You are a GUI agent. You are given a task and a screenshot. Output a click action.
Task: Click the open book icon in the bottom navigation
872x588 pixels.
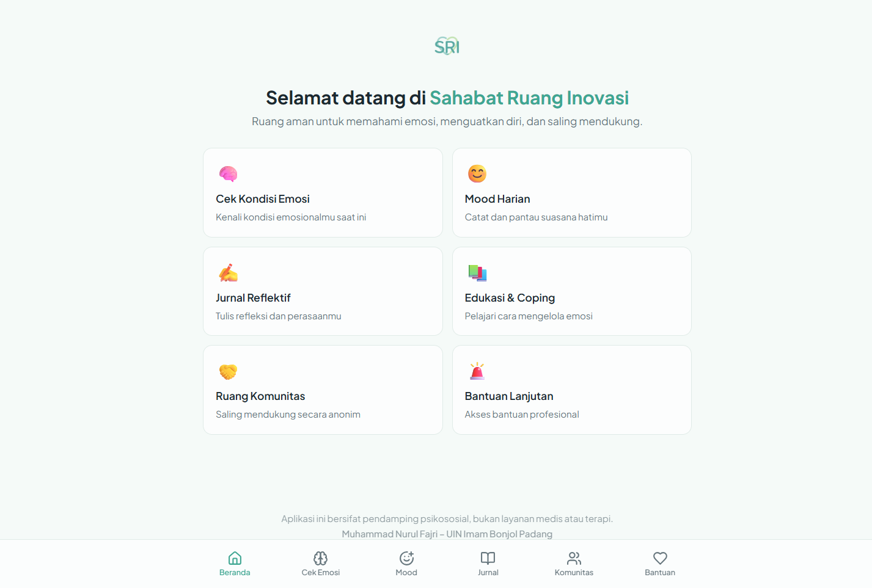488,558
